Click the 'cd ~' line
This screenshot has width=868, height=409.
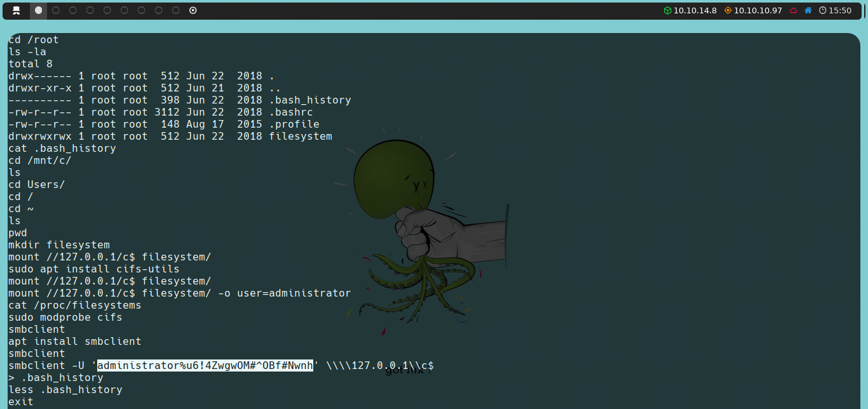click(x=21, y=209)
